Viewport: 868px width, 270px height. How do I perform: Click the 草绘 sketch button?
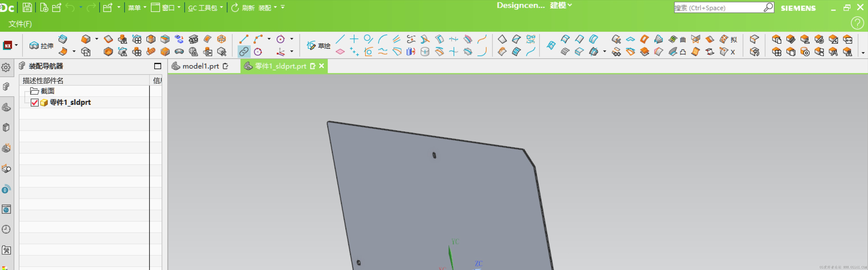(318, 46)
